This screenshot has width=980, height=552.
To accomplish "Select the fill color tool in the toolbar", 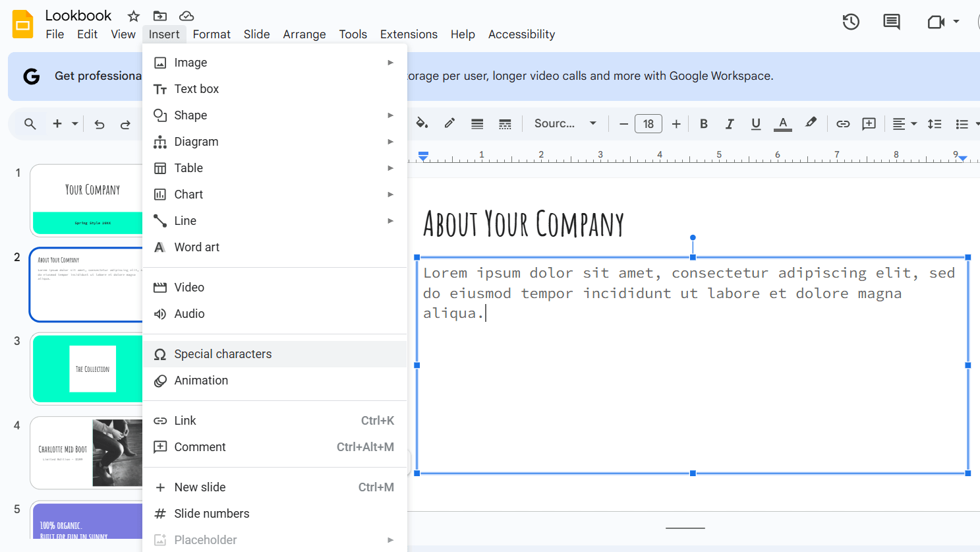I will click(422, 123).
